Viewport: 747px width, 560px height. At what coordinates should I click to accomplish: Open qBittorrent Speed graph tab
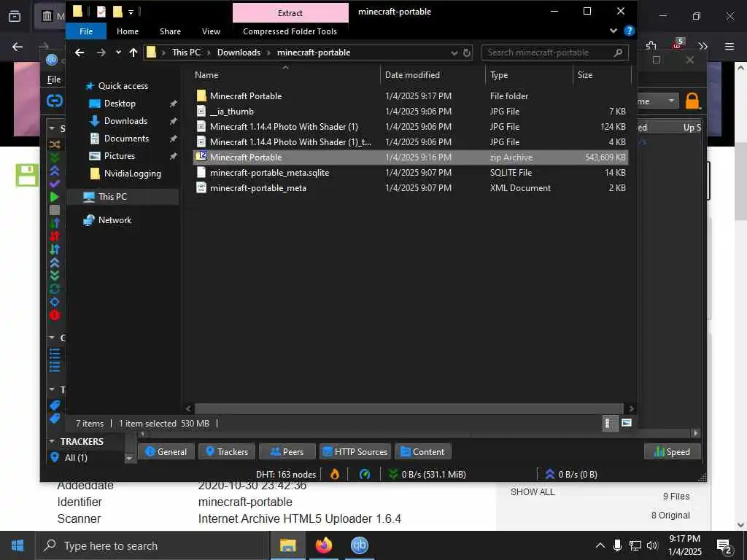(x=672, y=452)
